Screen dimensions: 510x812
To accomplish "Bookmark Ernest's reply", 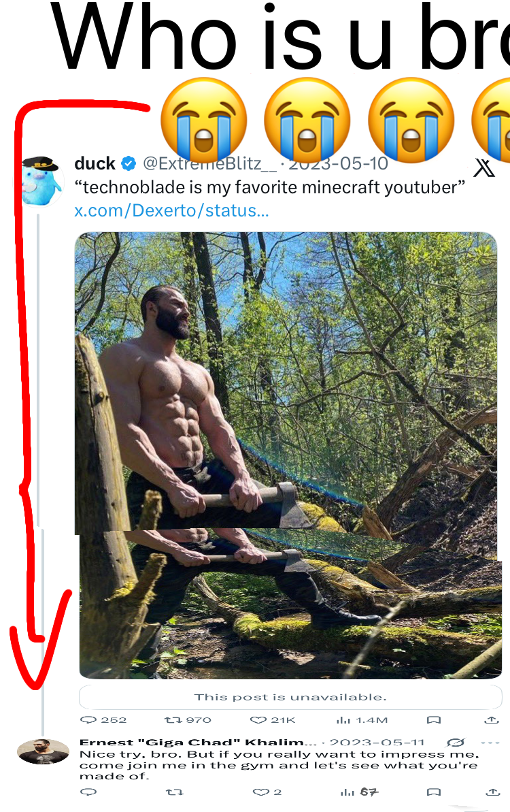I will pos(433,792).
